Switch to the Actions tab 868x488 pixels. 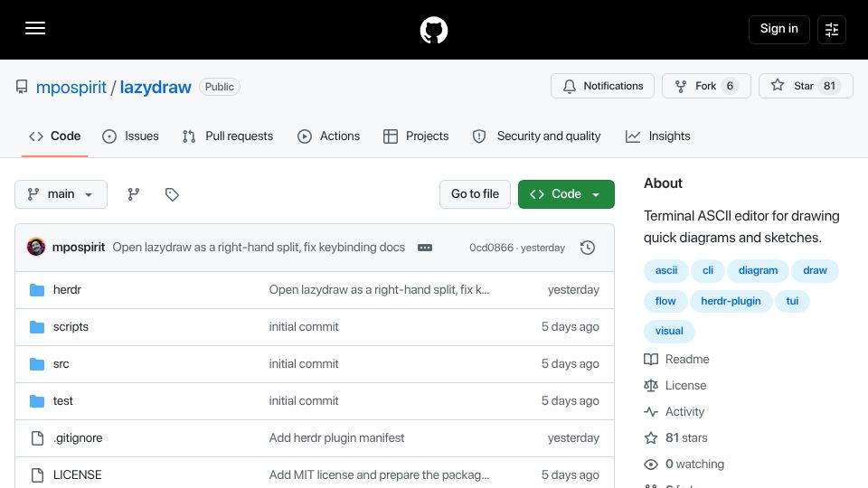click(328, 136)
